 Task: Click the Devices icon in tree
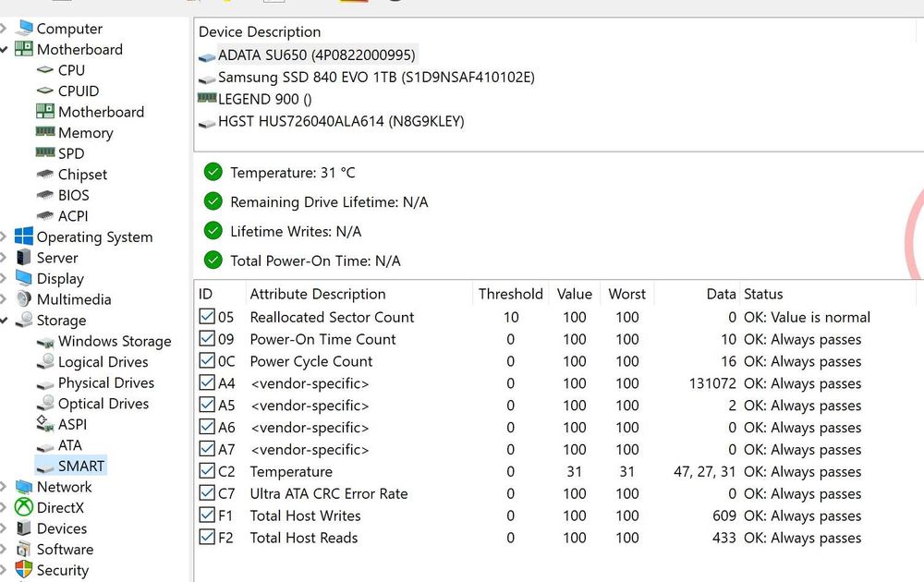point(24,528)
